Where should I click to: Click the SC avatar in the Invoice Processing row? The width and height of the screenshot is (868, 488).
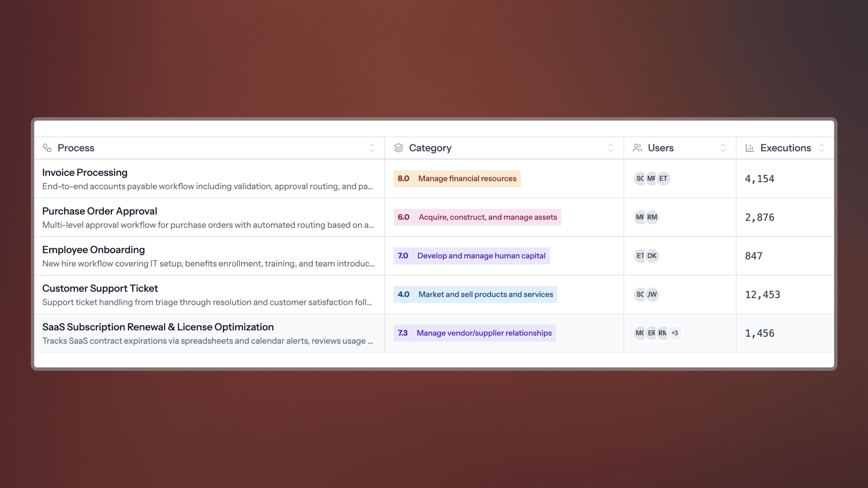click(x=640, y=178)
